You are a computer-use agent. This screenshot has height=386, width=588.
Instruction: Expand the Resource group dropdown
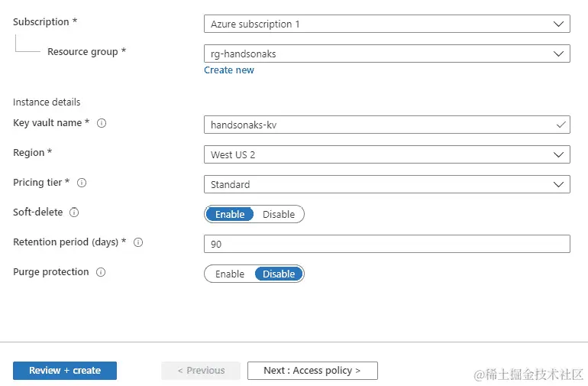(x=387, y=54)
